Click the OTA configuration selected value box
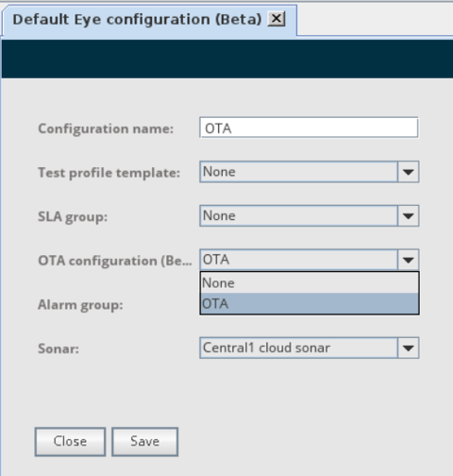Image resolution: width=453 pixels, height=476 pixels. pyautogui.click(x=298, y=260)
